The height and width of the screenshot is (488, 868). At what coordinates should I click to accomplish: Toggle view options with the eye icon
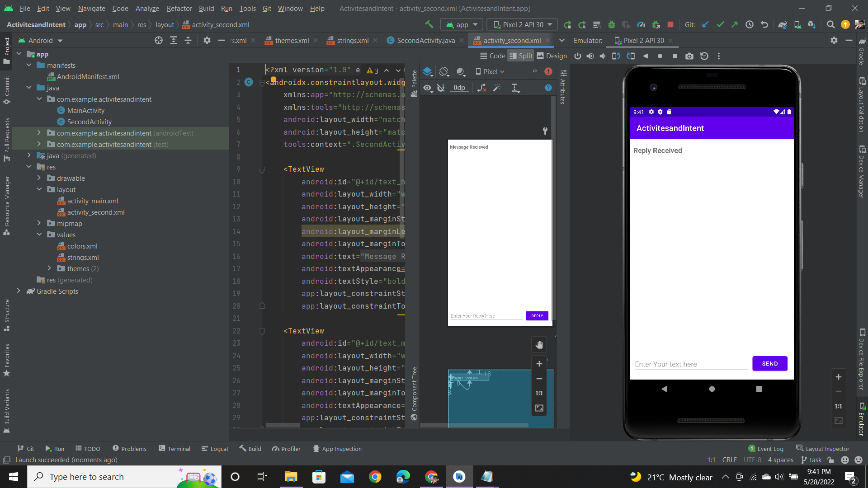click(x=428, y=88)
